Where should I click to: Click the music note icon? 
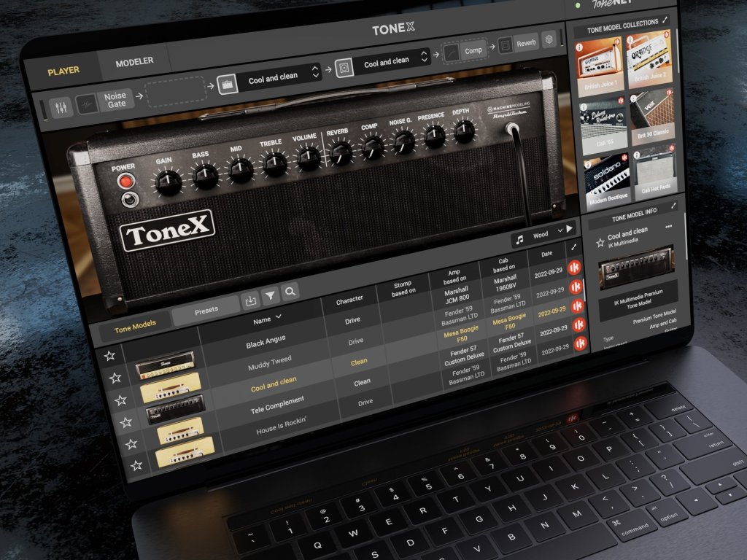[x=519, y=239]
